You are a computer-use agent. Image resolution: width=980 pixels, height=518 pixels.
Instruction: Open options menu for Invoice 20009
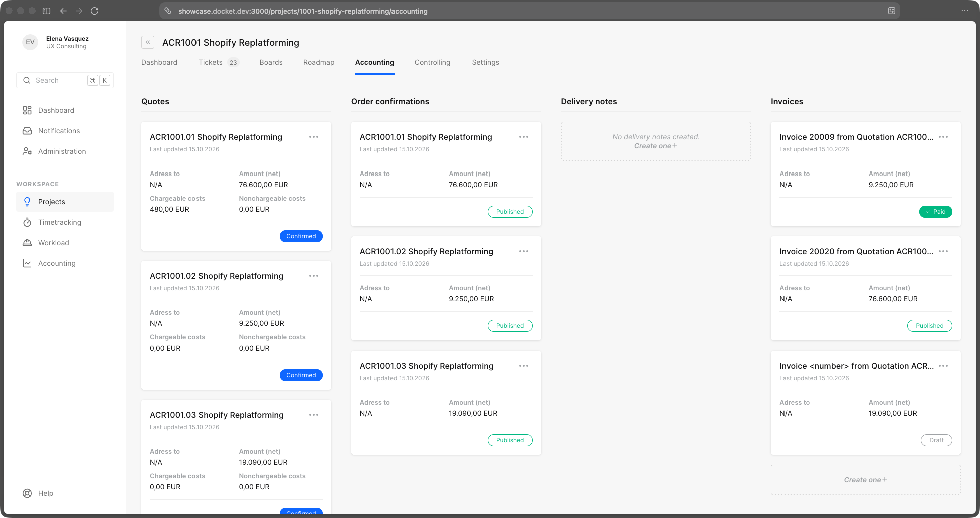(943, 137)
